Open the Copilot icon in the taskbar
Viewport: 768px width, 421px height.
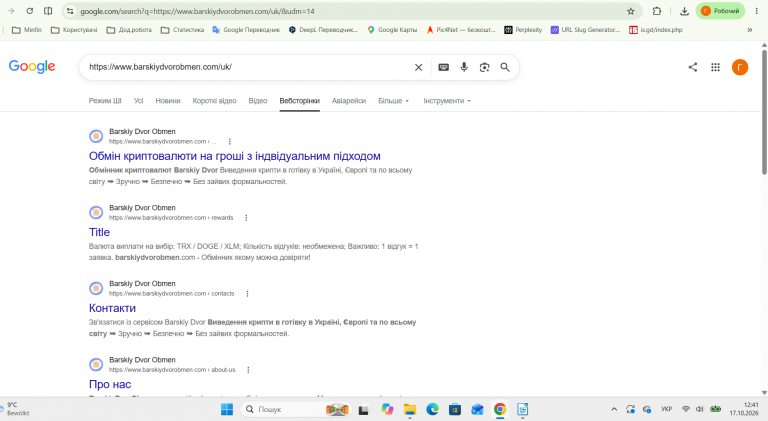[387, 409]
